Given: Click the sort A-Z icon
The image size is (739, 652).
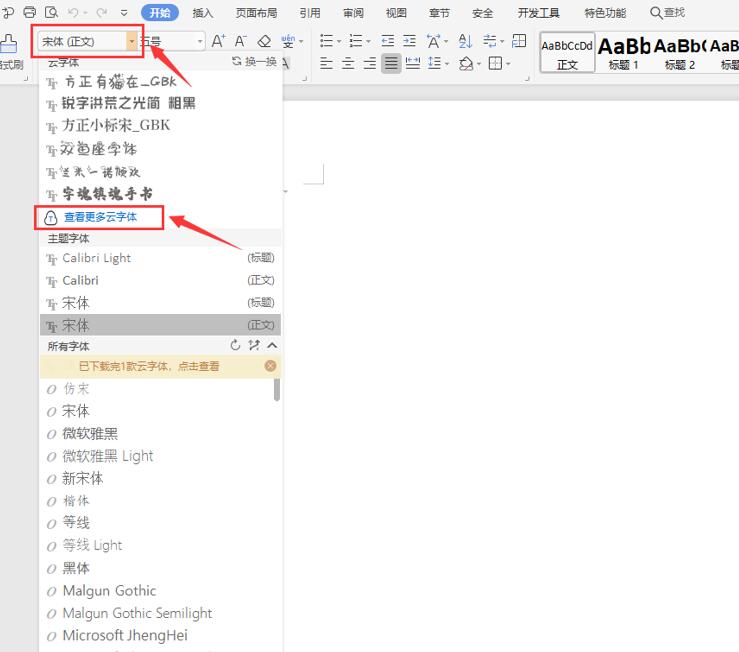Looking at the screenshot, I should pos(465,41).
